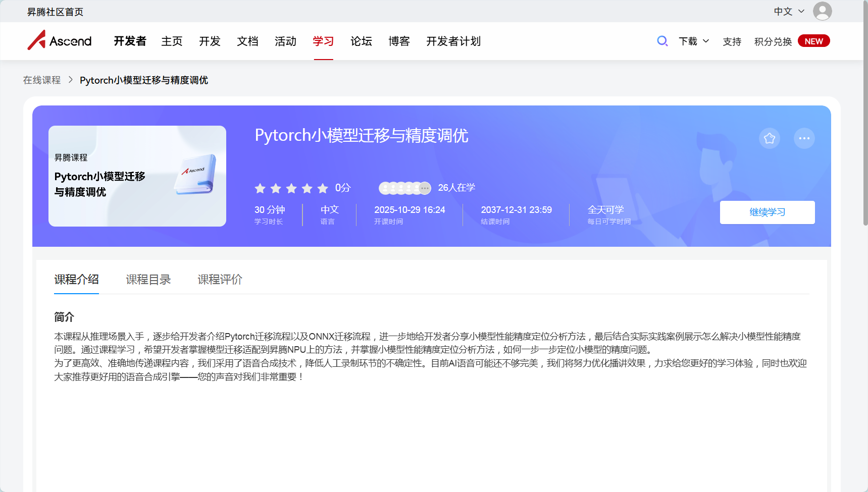Switch to the 课程介绍 tab
This screenshot has height=492, width=868.
(76, 279)
